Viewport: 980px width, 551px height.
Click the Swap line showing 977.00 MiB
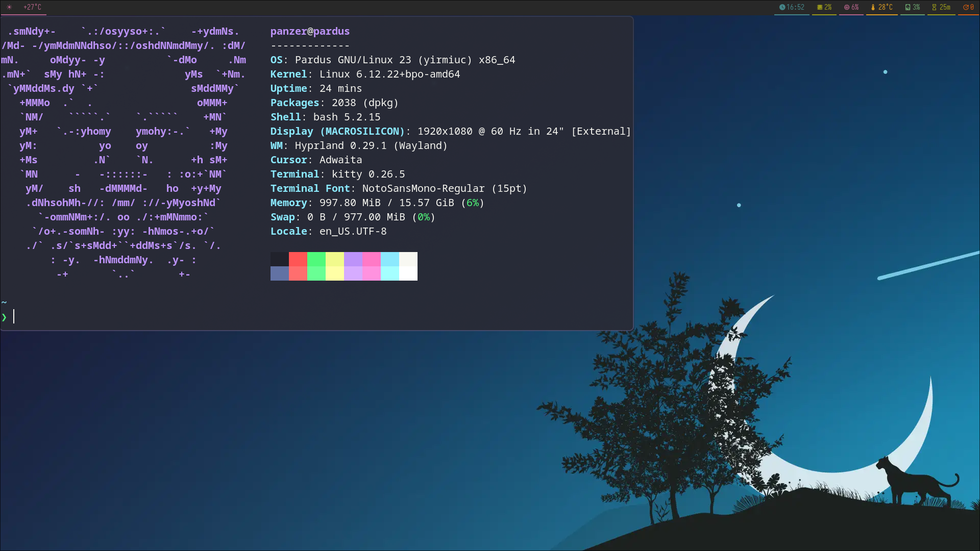tap(353, 217)
